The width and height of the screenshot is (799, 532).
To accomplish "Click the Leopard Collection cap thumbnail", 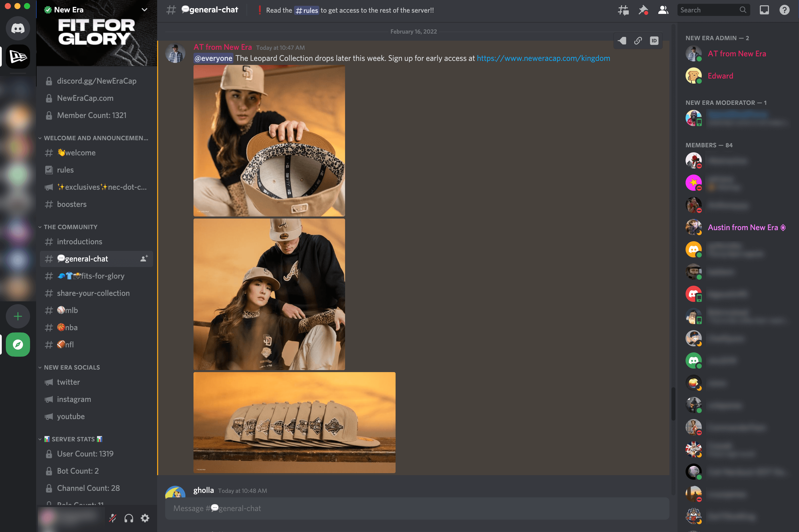I will click(x=270, y=141).
